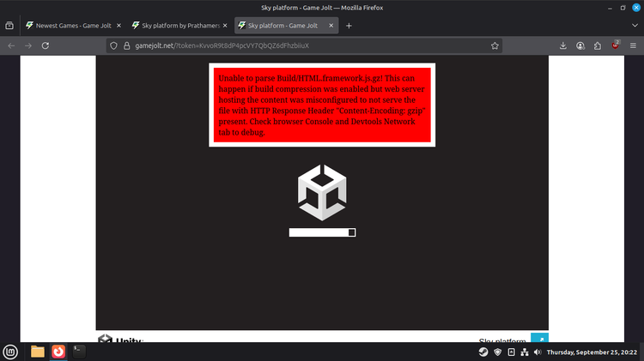This screenshot has width=644, height=361.
Task: Bookmark this page with the star
Action: pyautogui.click(x=495, y=45)
